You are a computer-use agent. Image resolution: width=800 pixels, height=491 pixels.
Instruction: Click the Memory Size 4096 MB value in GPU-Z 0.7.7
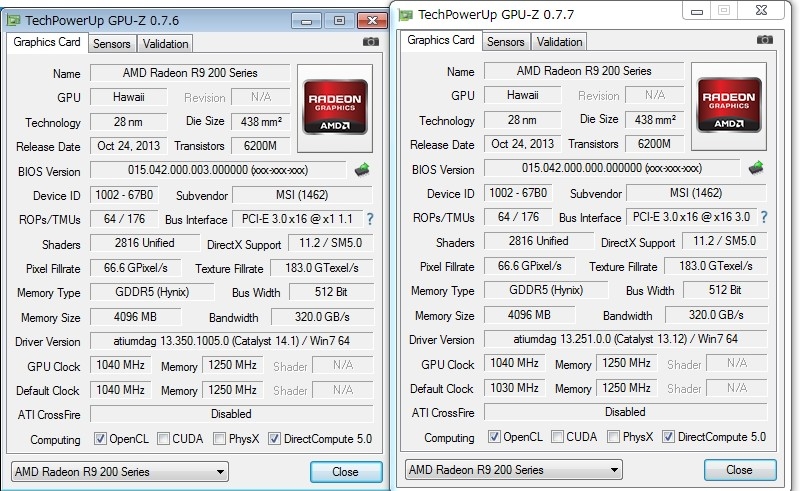click(x=529, y=315)
